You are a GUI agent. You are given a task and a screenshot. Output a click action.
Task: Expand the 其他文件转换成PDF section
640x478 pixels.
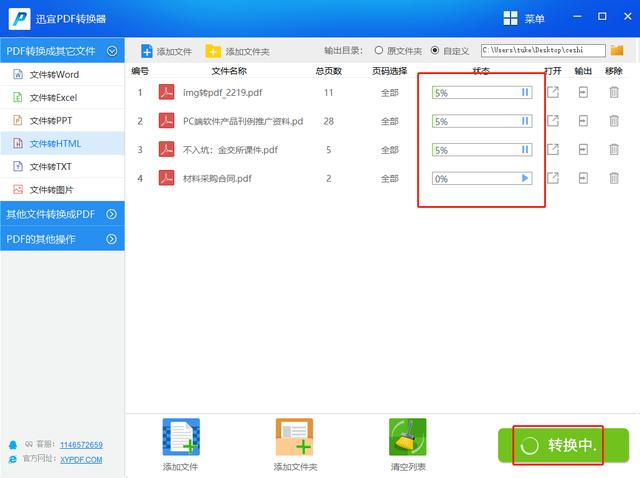click(x=111, y=214)
